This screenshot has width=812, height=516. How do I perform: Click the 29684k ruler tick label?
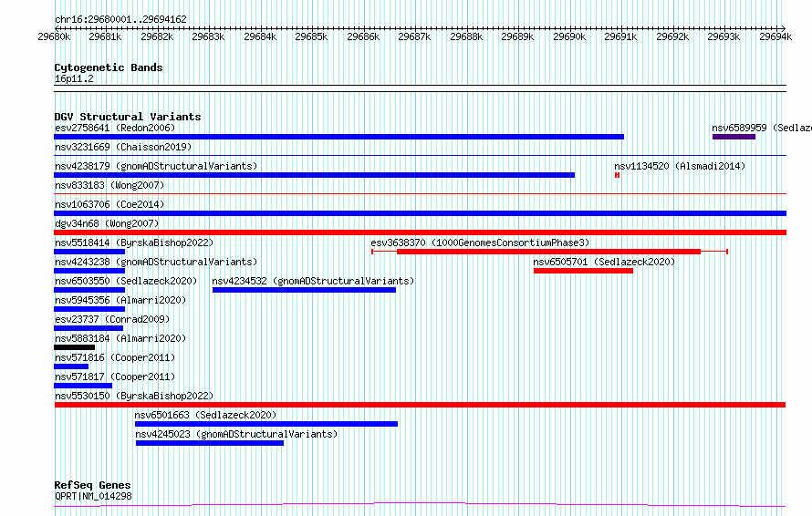(260, 36)
